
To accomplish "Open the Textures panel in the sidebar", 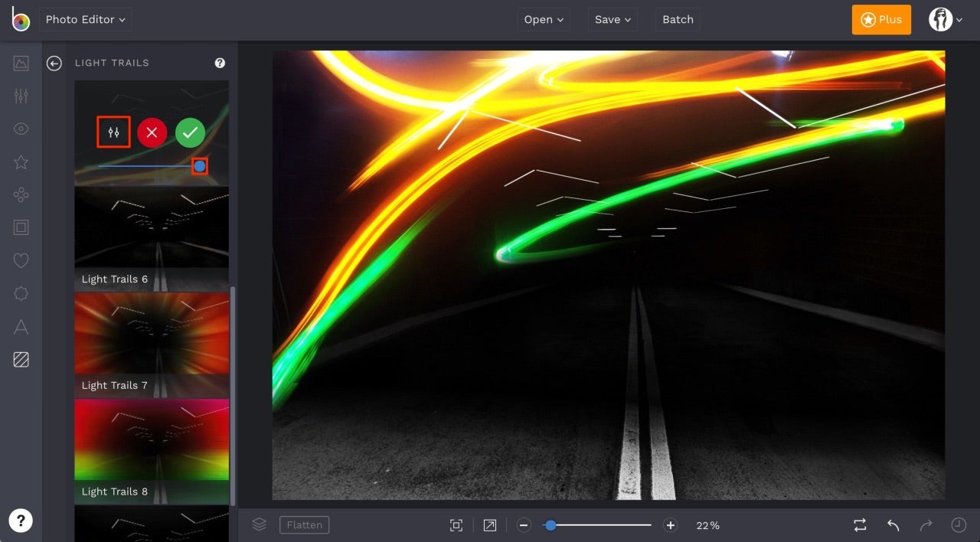I will tap(21, 360).
